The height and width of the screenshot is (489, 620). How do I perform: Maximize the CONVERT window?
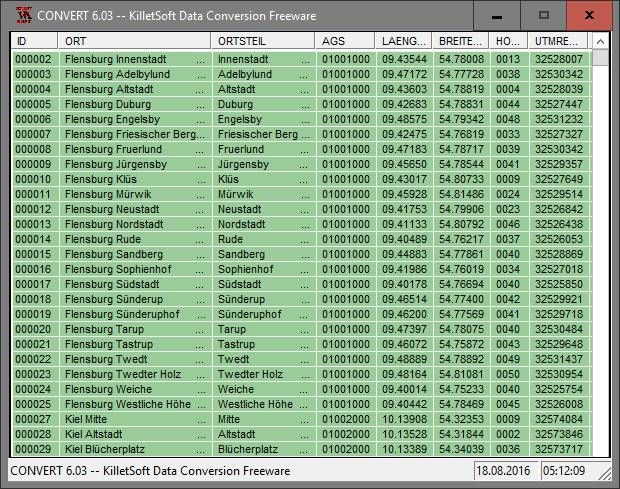pyautogui.click(x=544, y=16)
